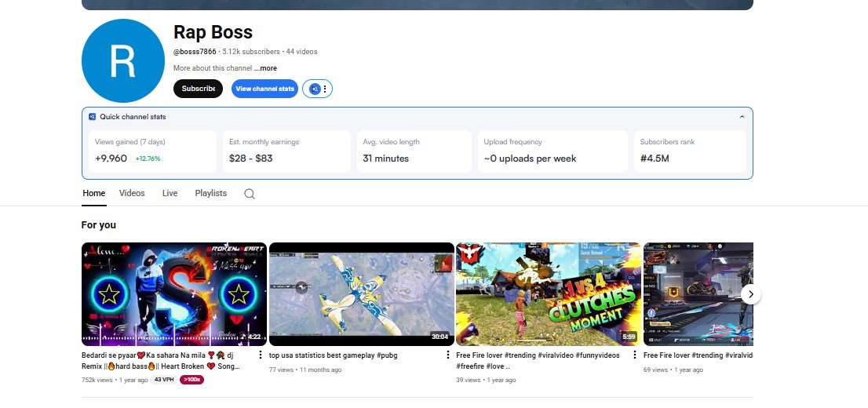
Task: Open options menu for PUBG gameplay video
Action: [448, 355]
